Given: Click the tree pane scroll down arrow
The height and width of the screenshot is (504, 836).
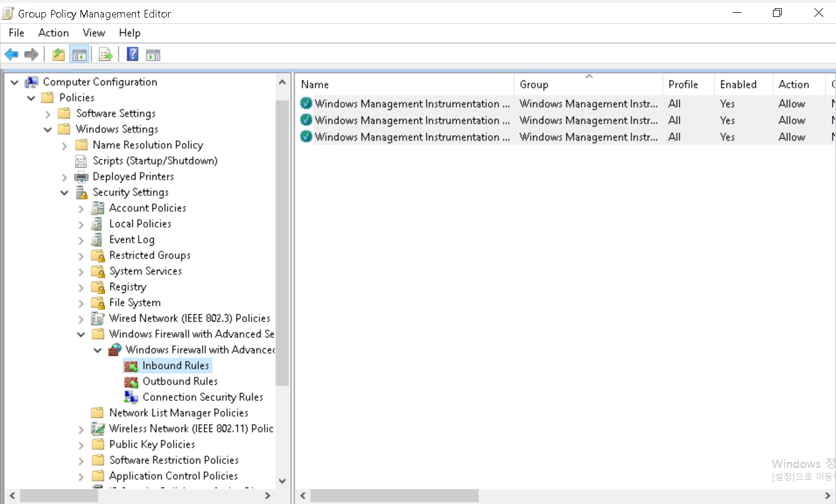Looking at the screenshot, I should (x=282, y=481).
